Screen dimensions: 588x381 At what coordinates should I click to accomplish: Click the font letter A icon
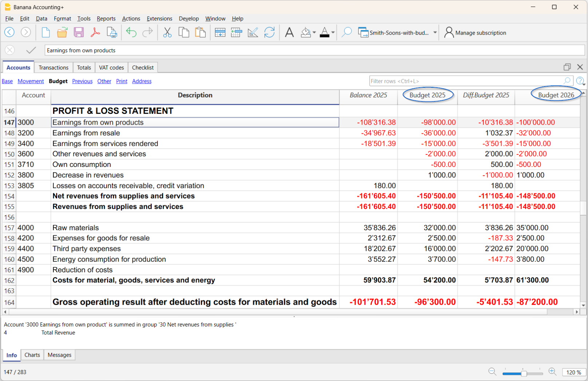[289, 32]
